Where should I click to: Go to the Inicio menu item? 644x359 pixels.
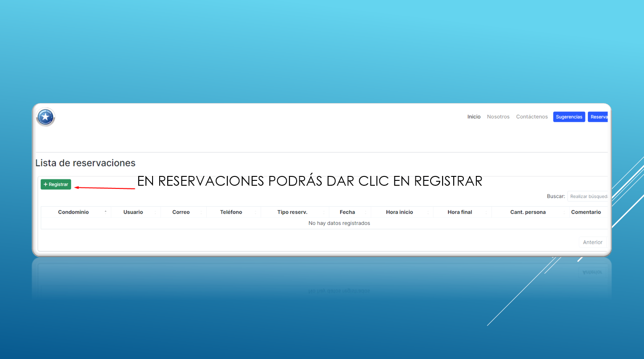[x=474, y=117]
